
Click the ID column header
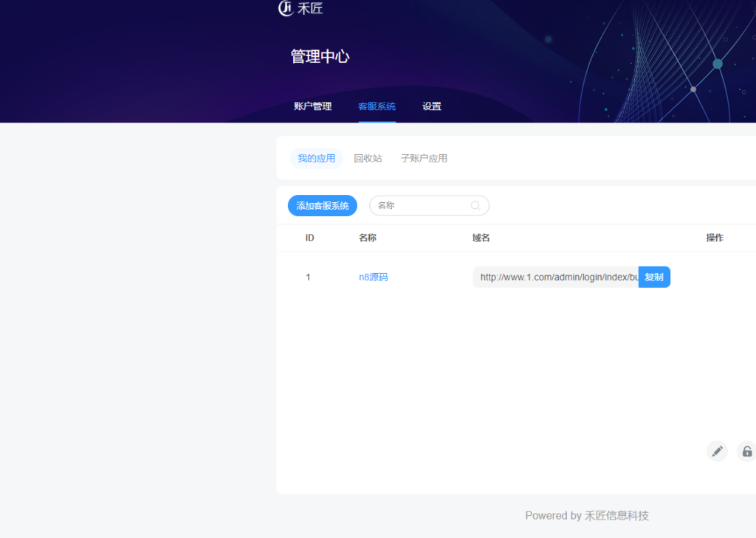[309, 238]
